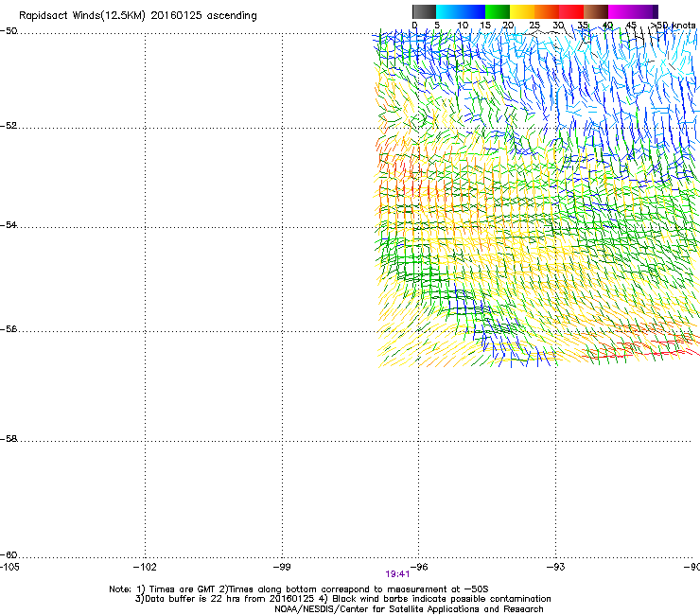Viewport: 700px width, 615px height.
Task: Click the gray 0-5 knots legend segment
Action: tap(424, 11)
